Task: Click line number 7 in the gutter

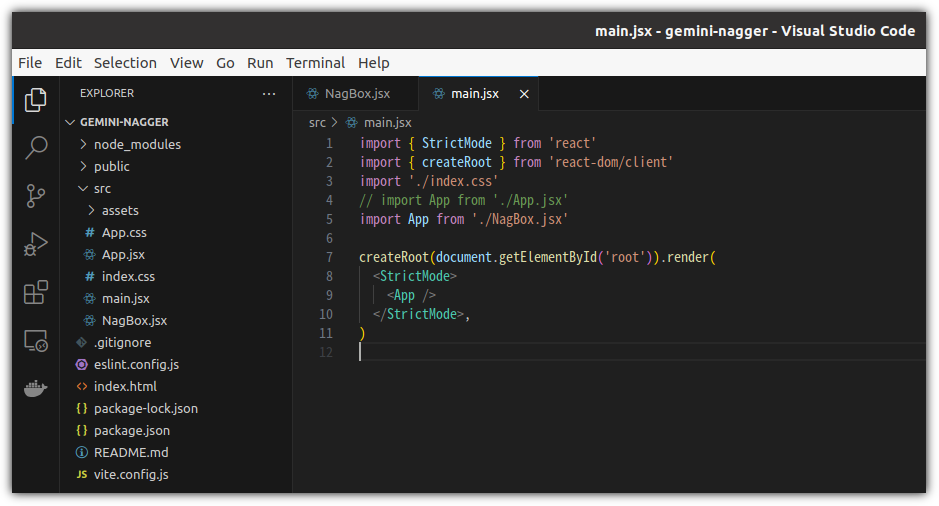Action: pyautogui.click(x=329, y=257)
